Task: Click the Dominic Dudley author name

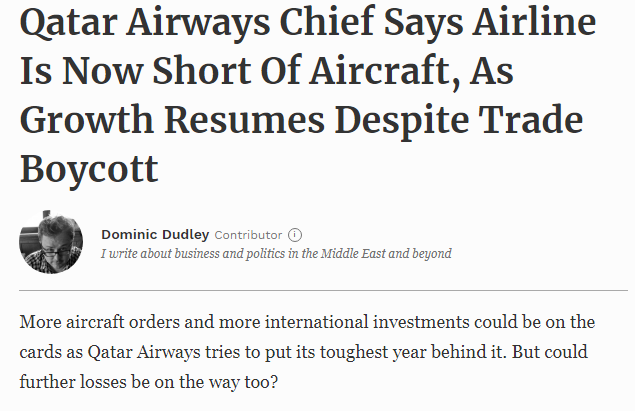Action: pyautogui.click(x=155, y=234)
